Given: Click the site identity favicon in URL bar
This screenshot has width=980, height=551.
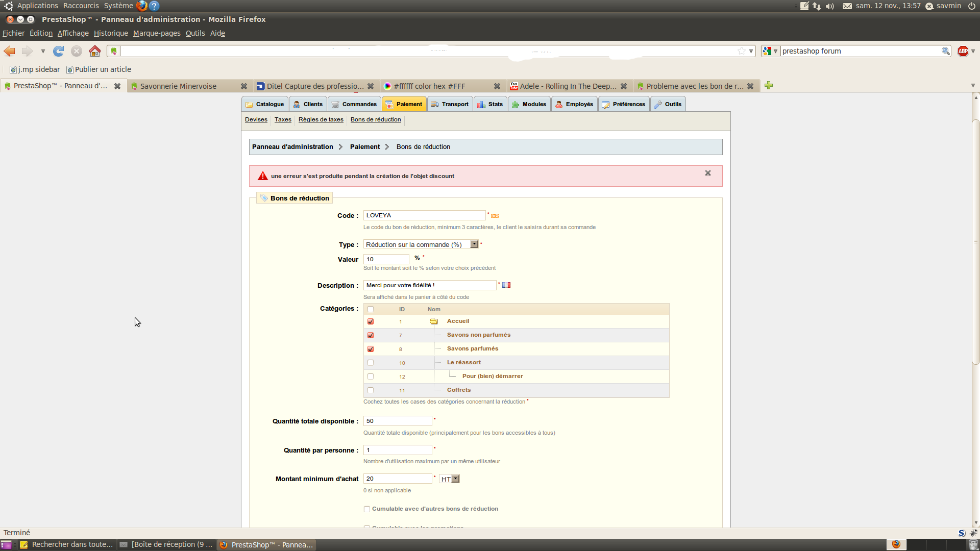Looking at the screenshot, I should coord(114,51).
